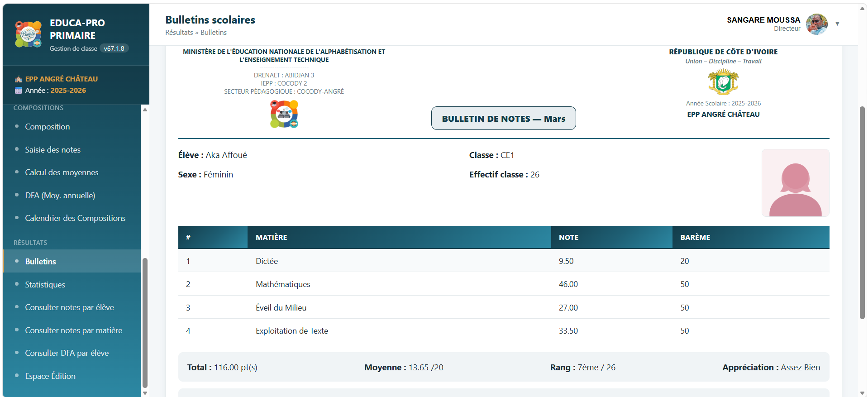Screen dimensions: 868x397
Task: Click the Côte d'Ivoire coat of arms
Action: coord(723,82)
